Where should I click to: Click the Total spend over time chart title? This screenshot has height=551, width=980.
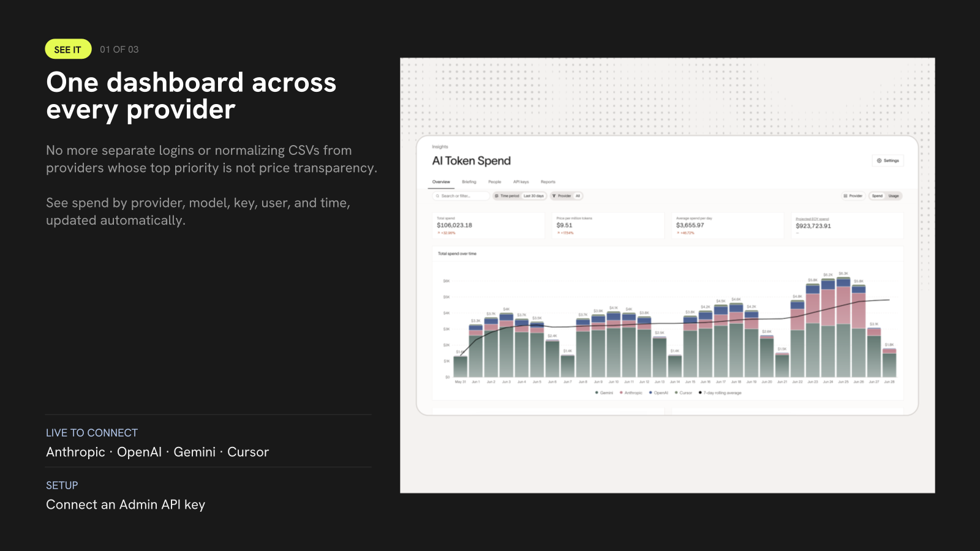(457, 253)
